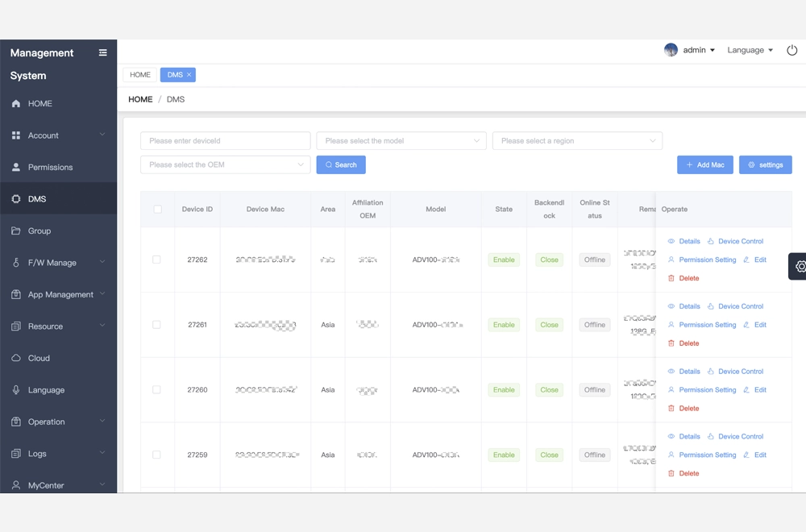Click the Cloud icon in sidebar
The image size is (806, 532).
(16, 358)
